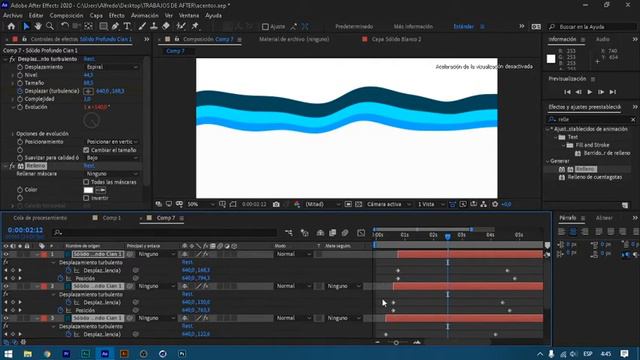Click the Buscar en la Ayuda search field
The image size is (640, 360).
coord(592,27)
